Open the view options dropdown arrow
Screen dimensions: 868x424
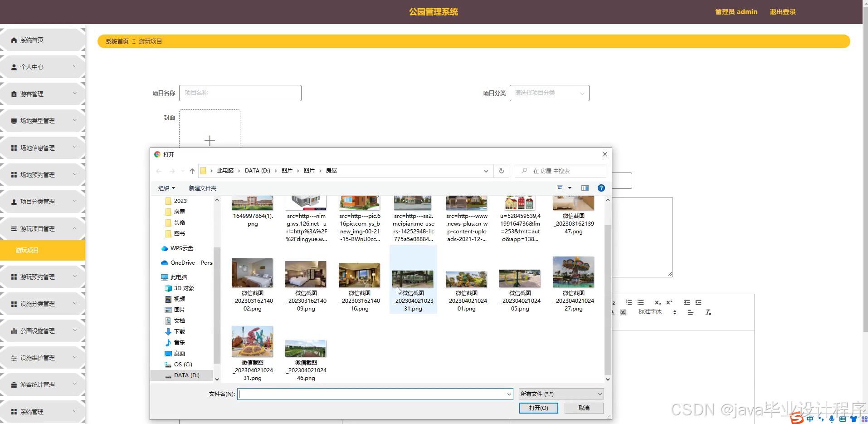tap(570, 188)
